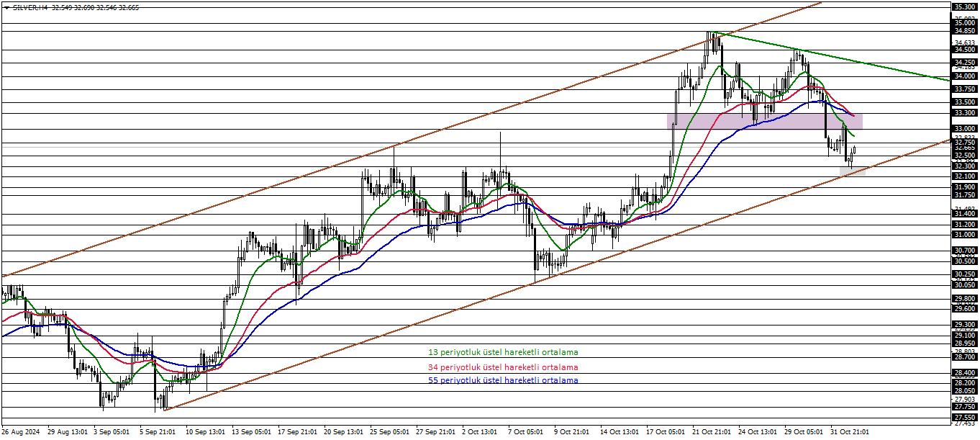Click the 31.000 price level label
980x440 pixels.
tap(964, 235)
